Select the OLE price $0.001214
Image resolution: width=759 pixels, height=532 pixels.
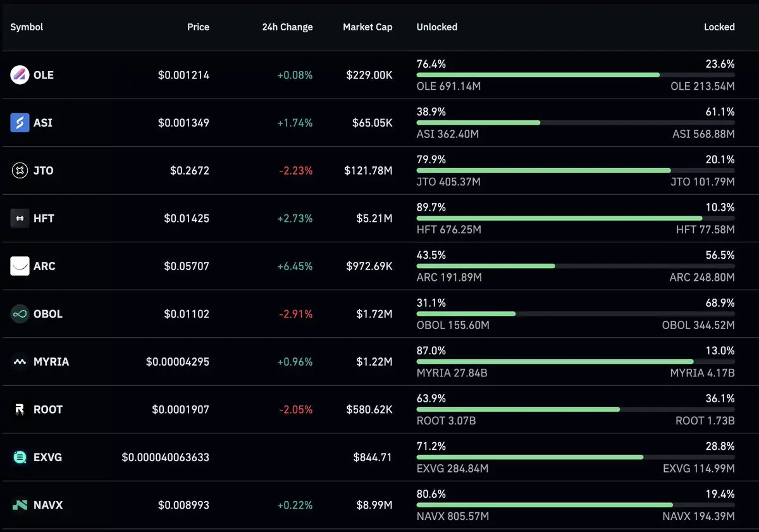pyautogui.click(x=183, y=75)
